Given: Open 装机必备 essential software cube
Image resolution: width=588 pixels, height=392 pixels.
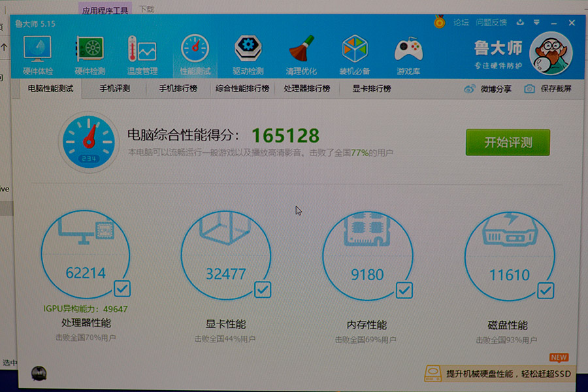Looking at the screenshot, I should tap(354, 55).
